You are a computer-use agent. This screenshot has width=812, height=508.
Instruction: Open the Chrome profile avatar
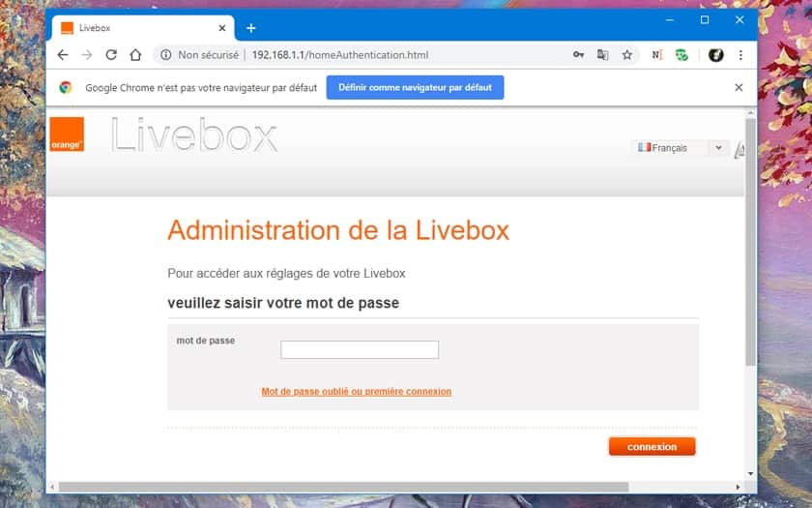[715, 55]
